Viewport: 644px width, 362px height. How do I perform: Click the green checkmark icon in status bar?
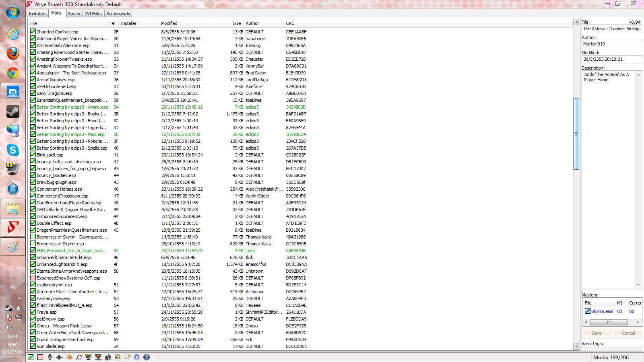31,357
